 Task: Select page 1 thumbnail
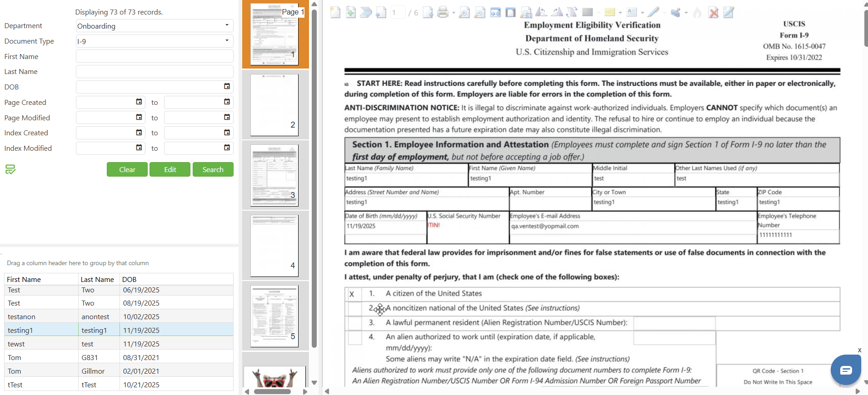pos(274,35)
